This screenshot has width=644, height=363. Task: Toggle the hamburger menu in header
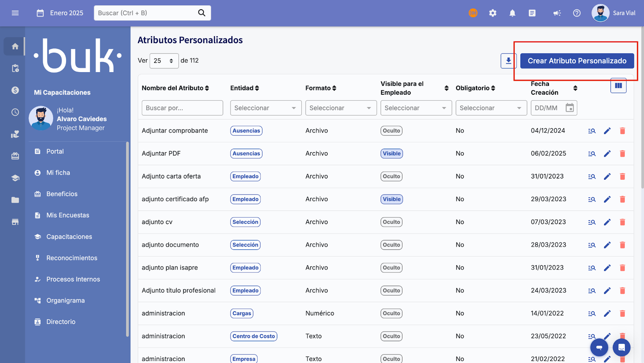[x=15, y=13]
